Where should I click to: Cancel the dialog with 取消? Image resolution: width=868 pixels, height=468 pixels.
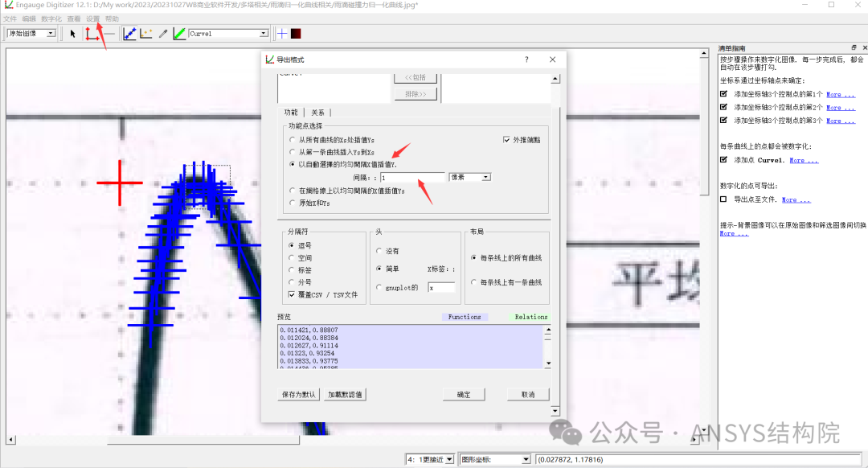point(528,394)
